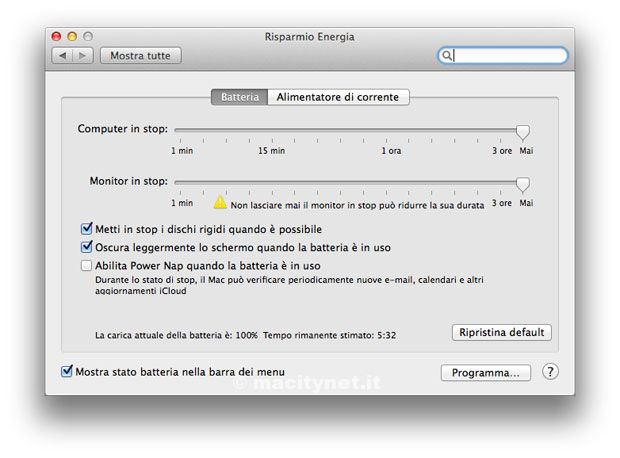Toggle 'Metti in stop i dischi rigidi' checkbox
This screenshot has height=458, width=620.
pos(86,229)
